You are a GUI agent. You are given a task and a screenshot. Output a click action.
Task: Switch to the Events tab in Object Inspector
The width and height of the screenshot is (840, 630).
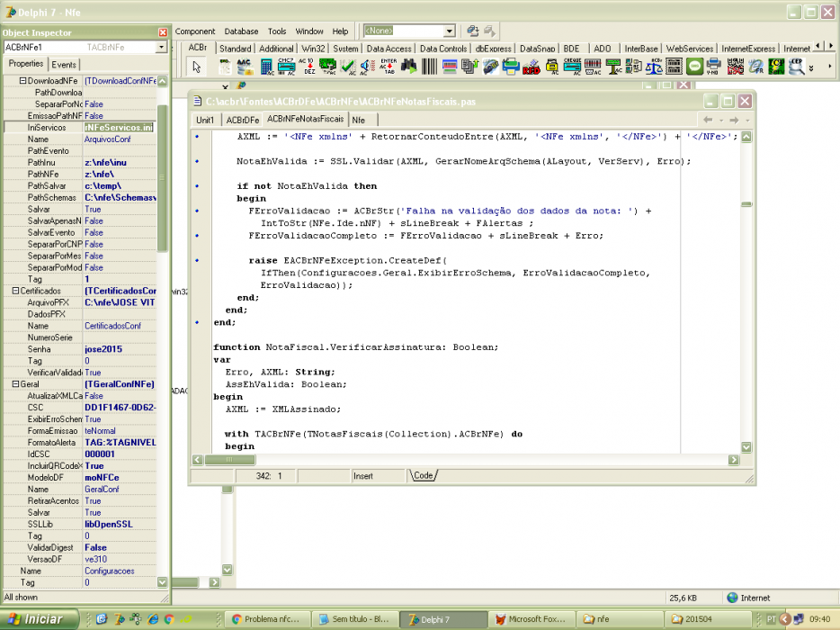point(64,64)
